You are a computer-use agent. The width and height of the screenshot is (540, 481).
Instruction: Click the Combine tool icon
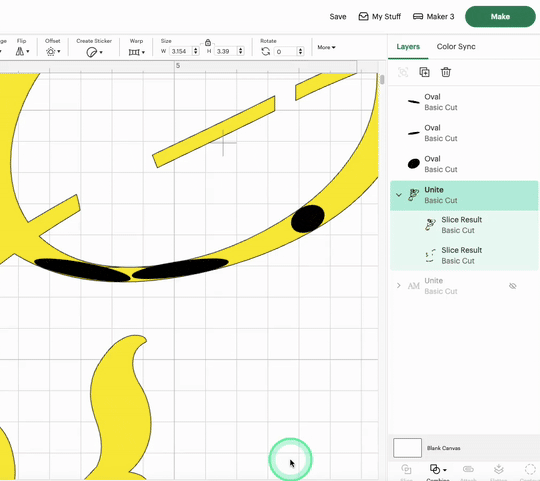coord(435,469)
